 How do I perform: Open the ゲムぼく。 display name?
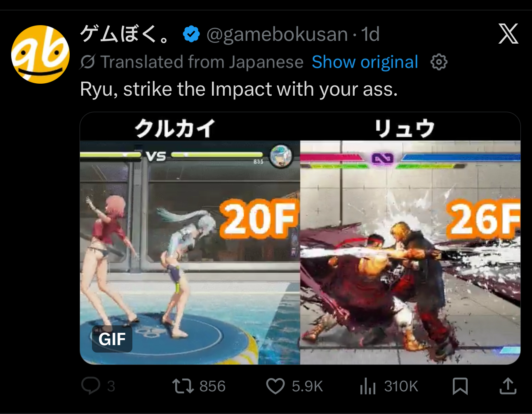[x=126, y=34]
